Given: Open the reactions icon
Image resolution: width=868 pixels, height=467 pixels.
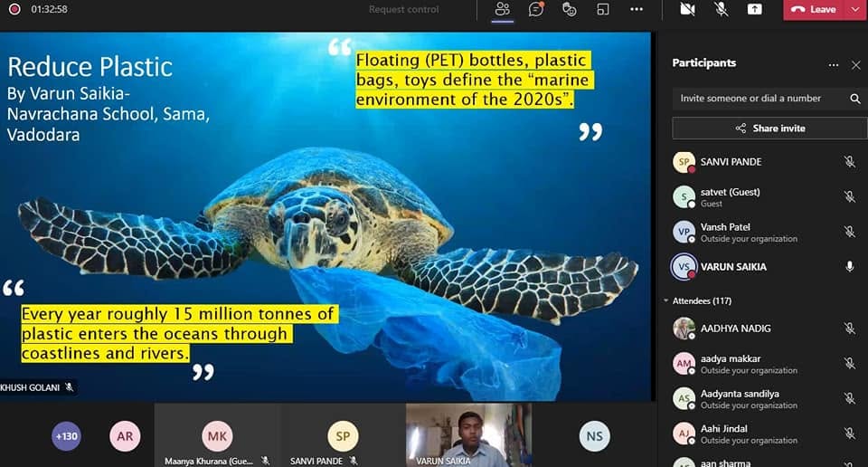Looking at the screenshot, I should point(570,9).
